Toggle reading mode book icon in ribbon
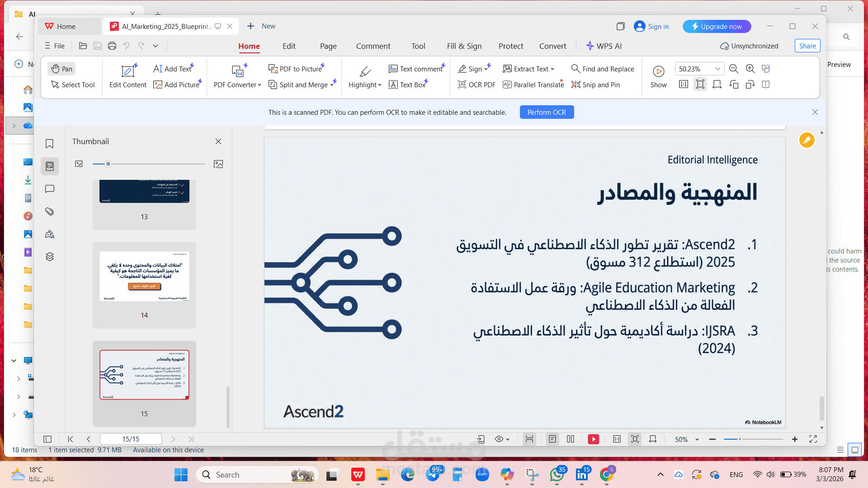This screenshot has width=868, height=488. (766, 84)
